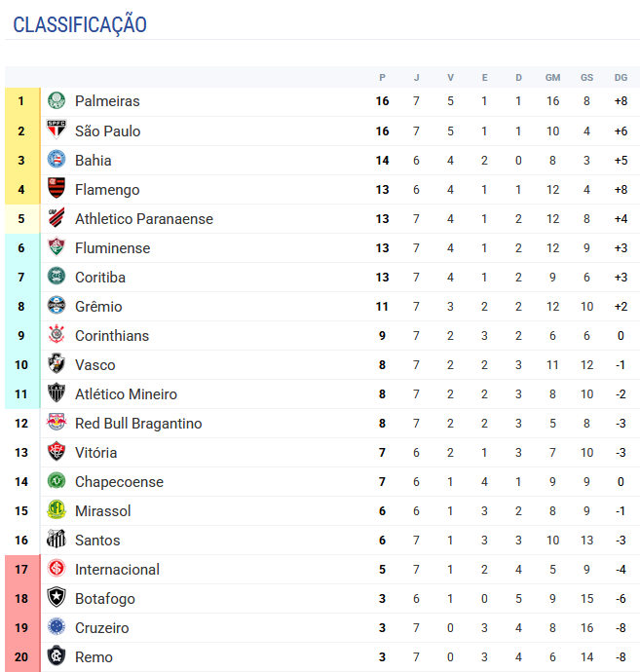Open the Athletico Paranaense team page
The image size is (640, 672).
click(143, 218)
